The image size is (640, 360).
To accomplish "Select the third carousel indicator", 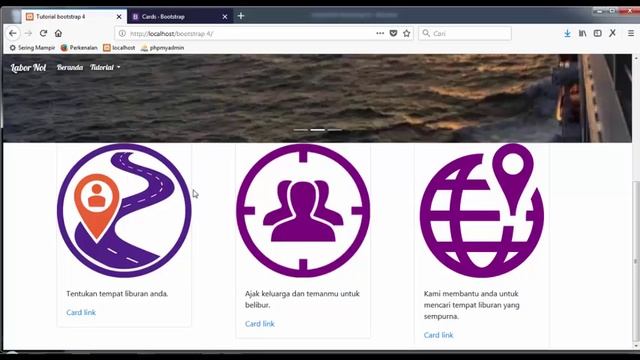I will tap(334, 130).
